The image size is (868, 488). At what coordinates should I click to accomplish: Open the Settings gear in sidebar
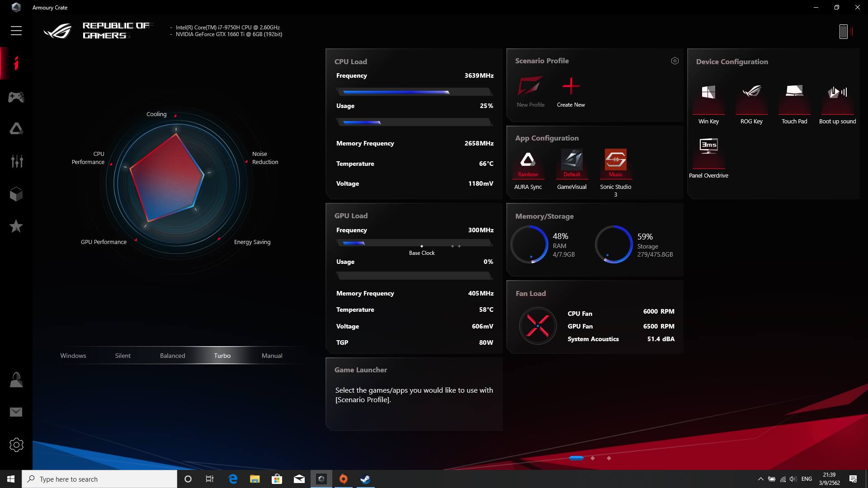click(16, 445)
